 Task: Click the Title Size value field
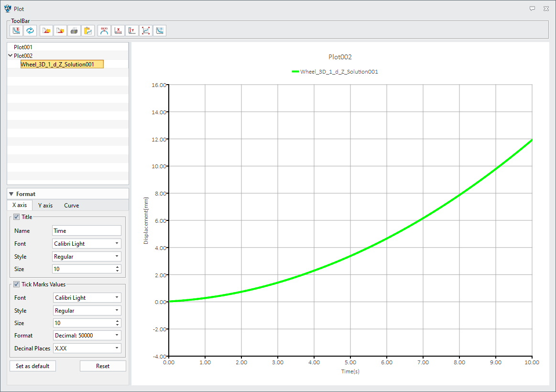[x=83, y=269]
